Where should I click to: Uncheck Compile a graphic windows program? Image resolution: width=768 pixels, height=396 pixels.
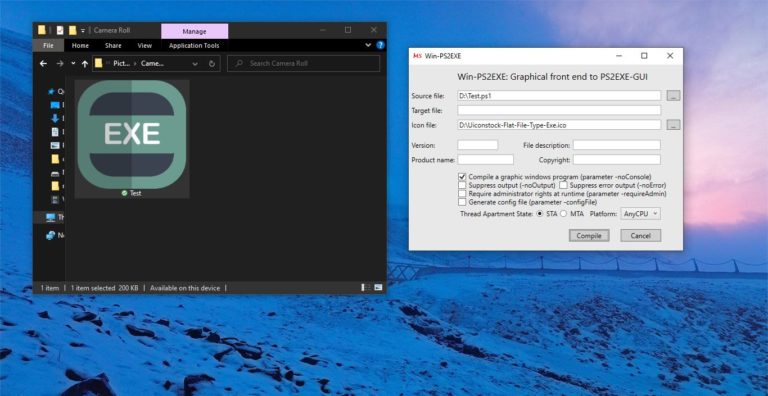(x=462, y=176)
